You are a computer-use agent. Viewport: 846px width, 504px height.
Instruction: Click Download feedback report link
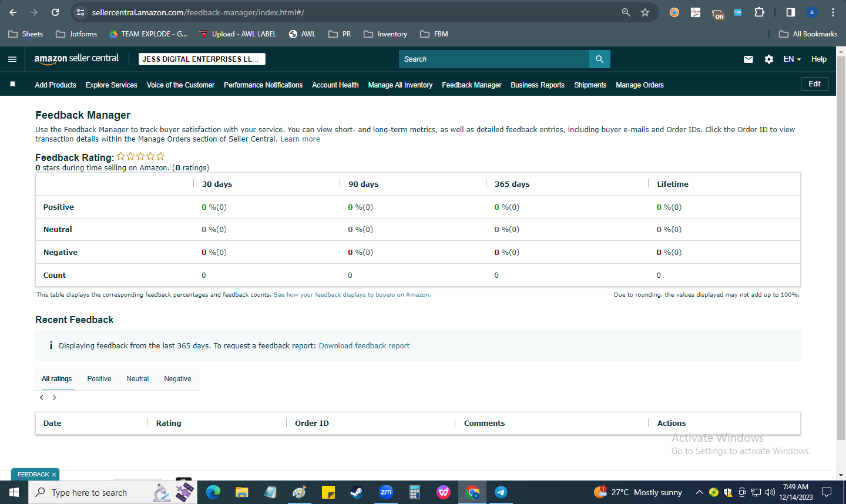364,346
